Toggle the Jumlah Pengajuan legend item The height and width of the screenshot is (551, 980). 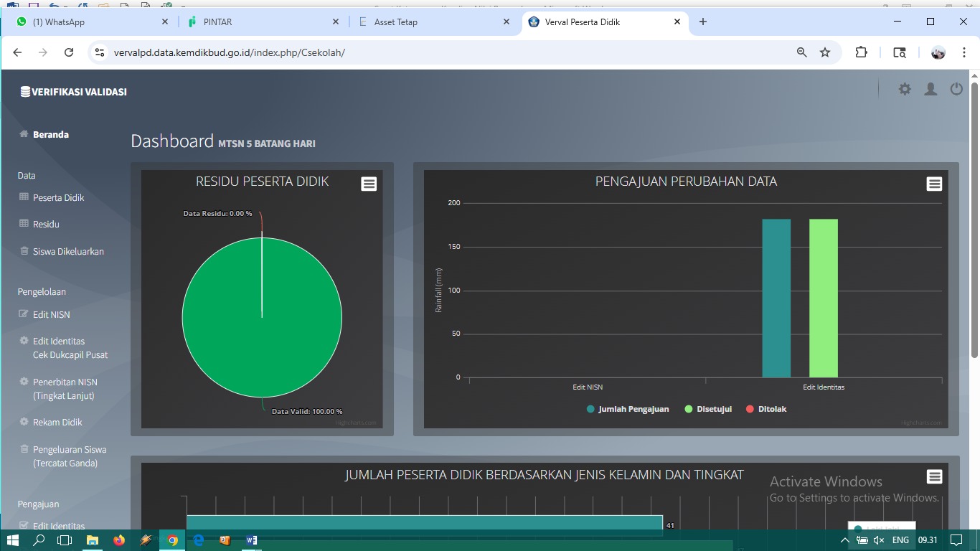pos(626,409)
